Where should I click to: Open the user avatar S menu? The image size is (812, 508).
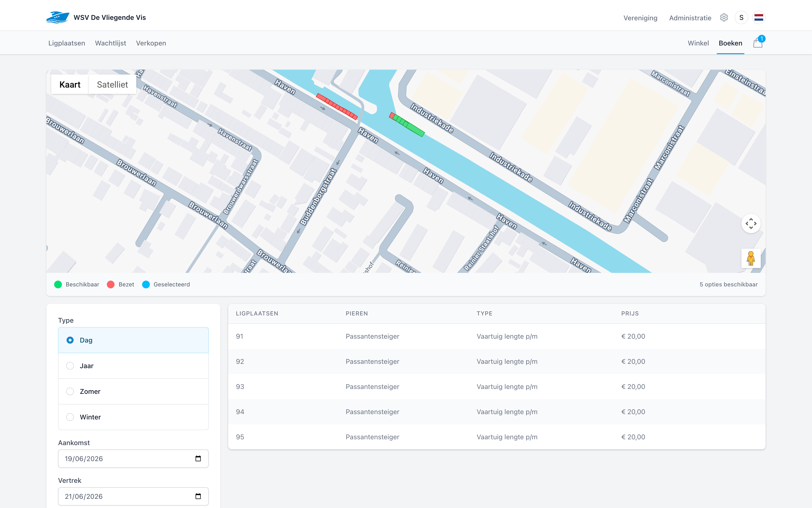pos(741,17)
